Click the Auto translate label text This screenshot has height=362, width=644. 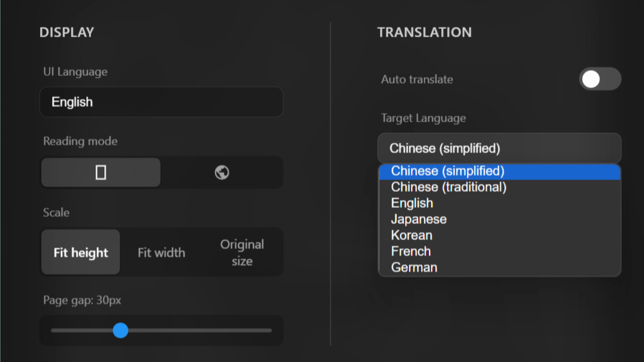point(417,79)
